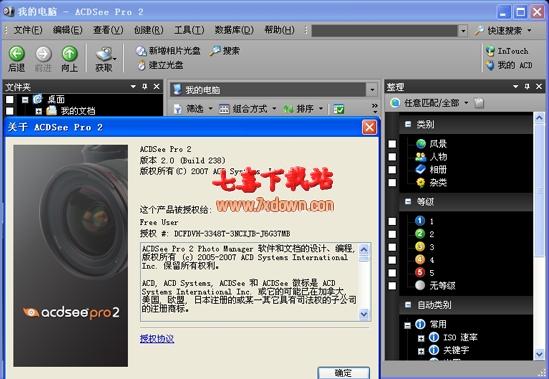The height and width of the screenshot is (379, 549).
Task: Open the 工具(T) menu
Action: pos(189,30)
